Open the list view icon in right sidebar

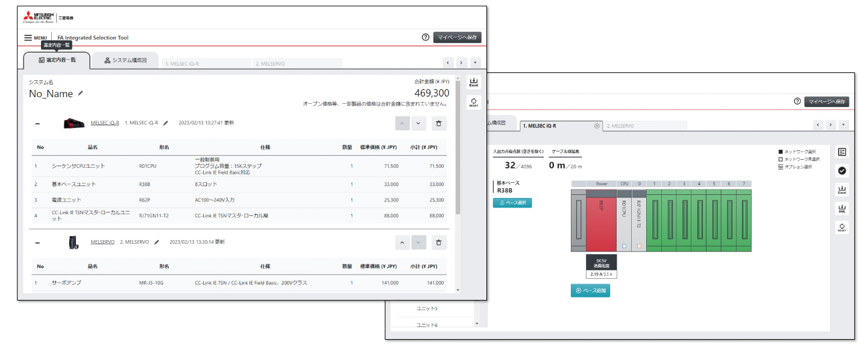842,152
